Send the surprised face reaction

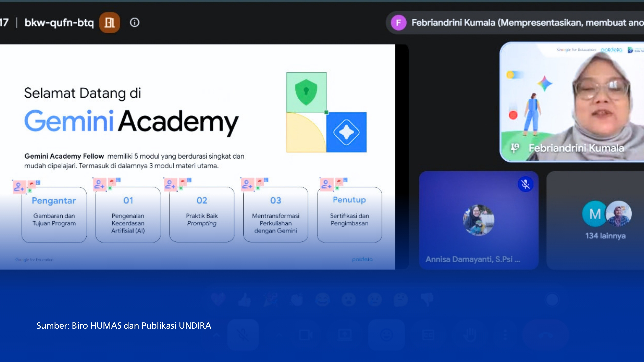tap(349, 299)
